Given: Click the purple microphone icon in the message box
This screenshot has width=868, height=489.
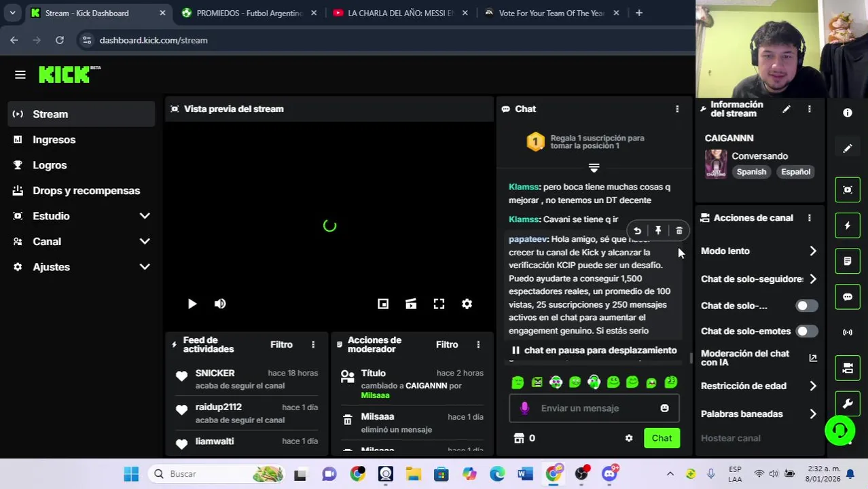Looking at the screenshot, I should [524, 408].
